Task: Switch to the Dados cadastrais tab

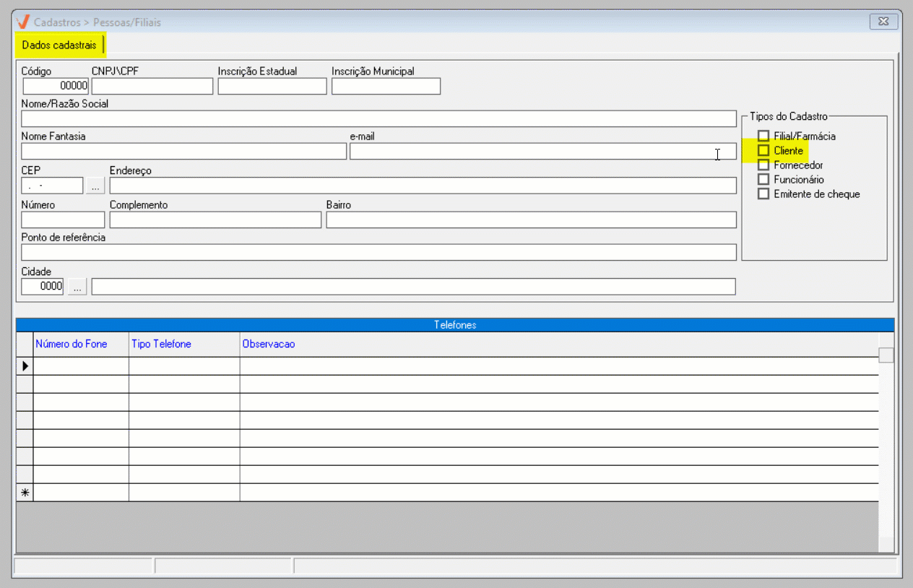Action: (59, 46)
